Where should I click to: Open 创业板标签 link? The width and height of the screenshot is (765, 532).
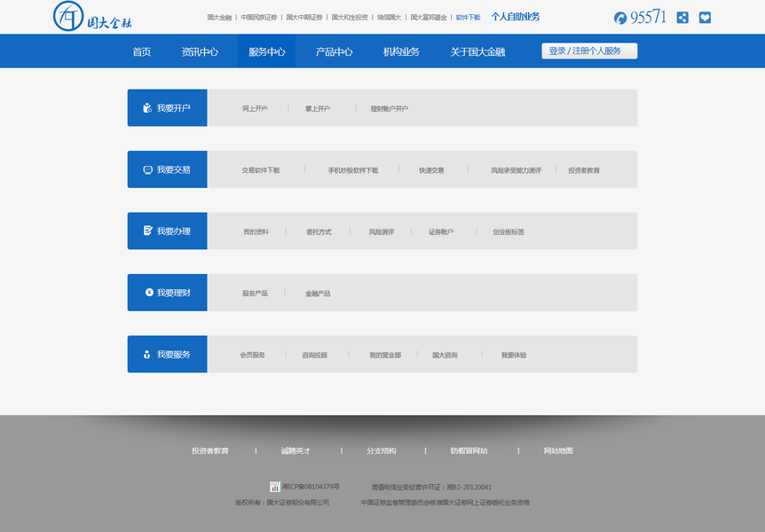[509, 231]
